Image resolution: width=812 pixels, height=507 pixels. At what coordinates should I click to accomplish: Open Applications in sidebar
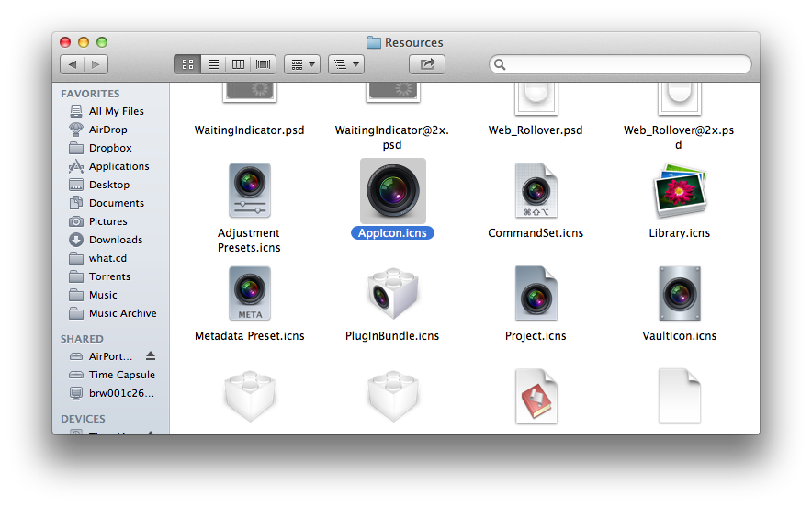[118, 166]
